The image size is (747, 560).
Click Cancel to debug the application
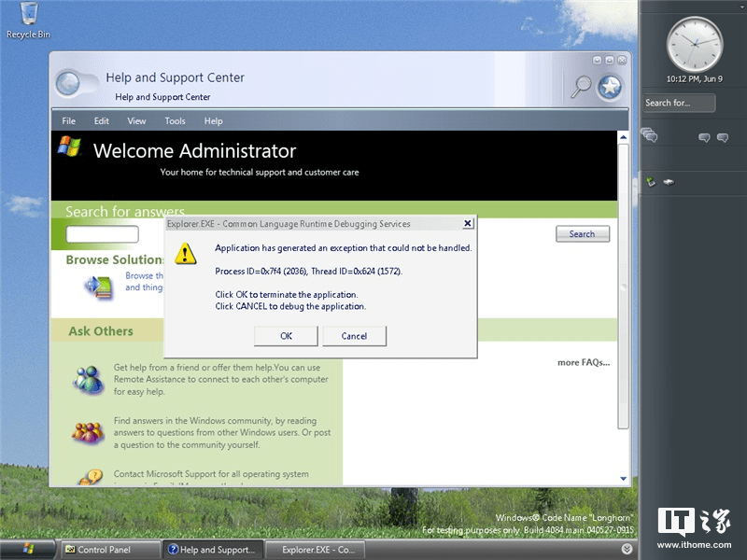[x=354, y=336]
